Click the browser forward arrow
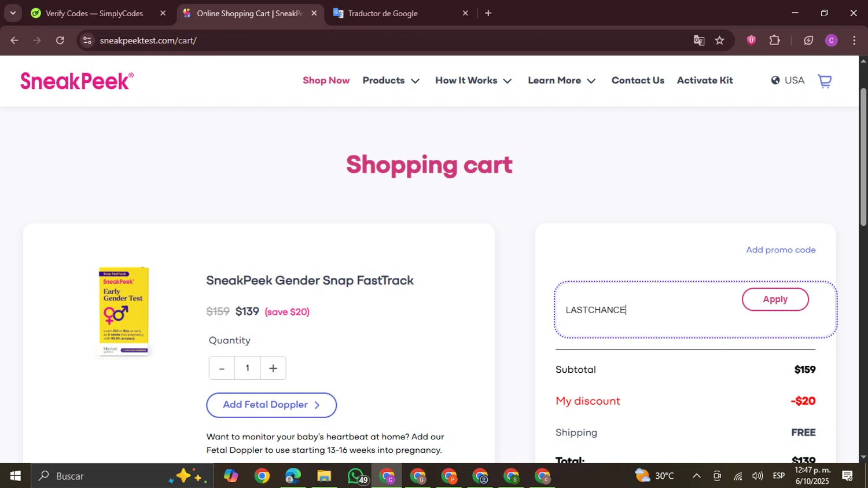The height and width of the screenshot is (488, 868). point(37,41)
